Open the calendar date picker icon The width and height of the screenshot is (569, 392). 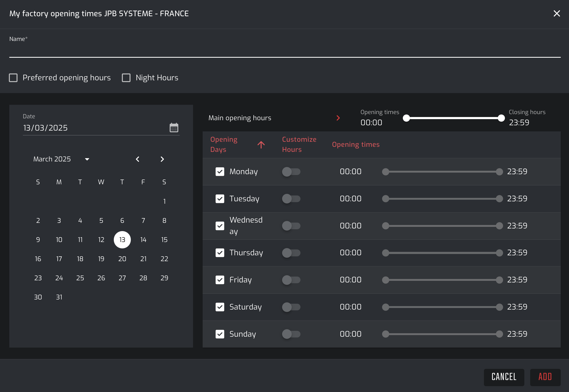tap(174, 128)
